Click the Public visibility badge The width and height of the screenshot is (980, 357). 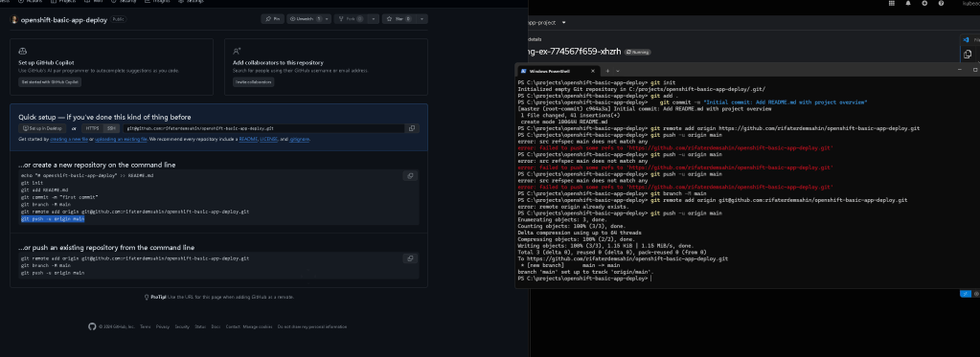click(x=118, y=19)
